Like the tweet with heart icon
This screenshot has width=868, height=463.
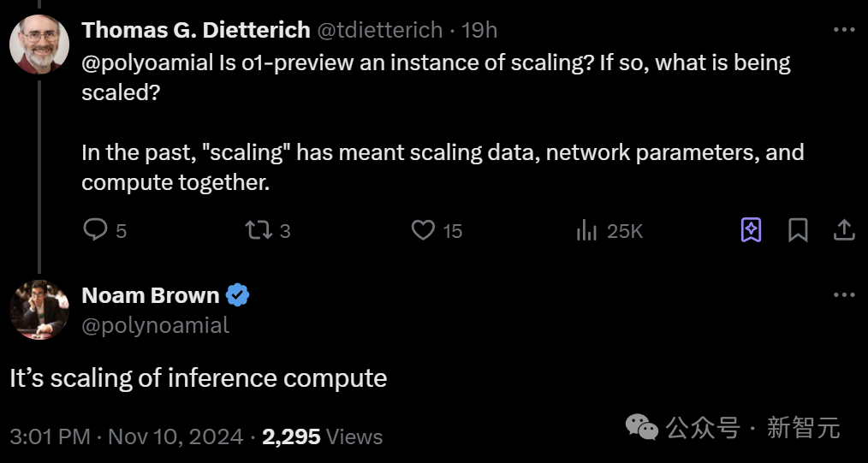tap(423, 229)
